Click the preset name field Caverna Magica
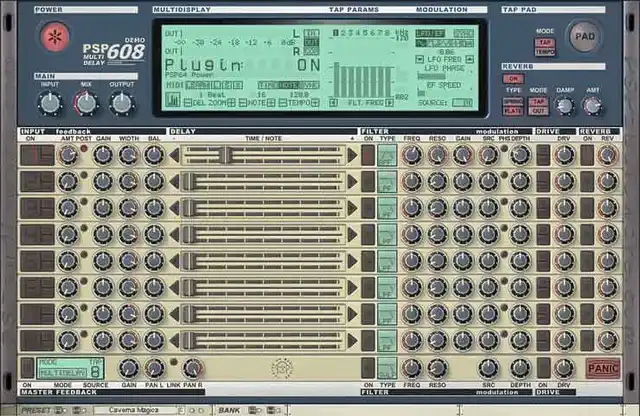Viewport: 640px width, 416px height. coord(135,410)
